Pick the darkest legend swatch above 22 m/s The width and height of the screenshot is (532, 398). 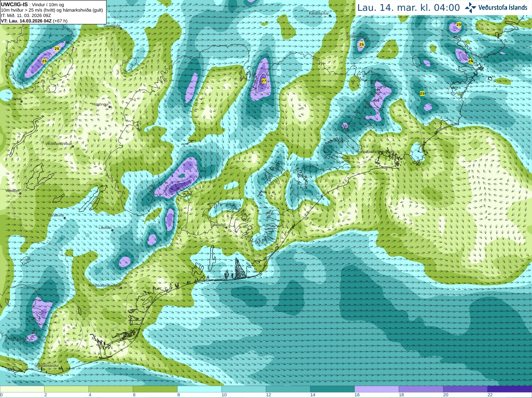(510, 389)
